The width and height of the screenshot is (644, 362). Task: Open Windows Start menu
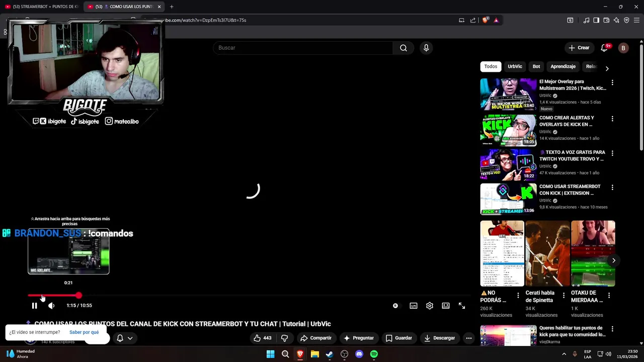(270, 354)
